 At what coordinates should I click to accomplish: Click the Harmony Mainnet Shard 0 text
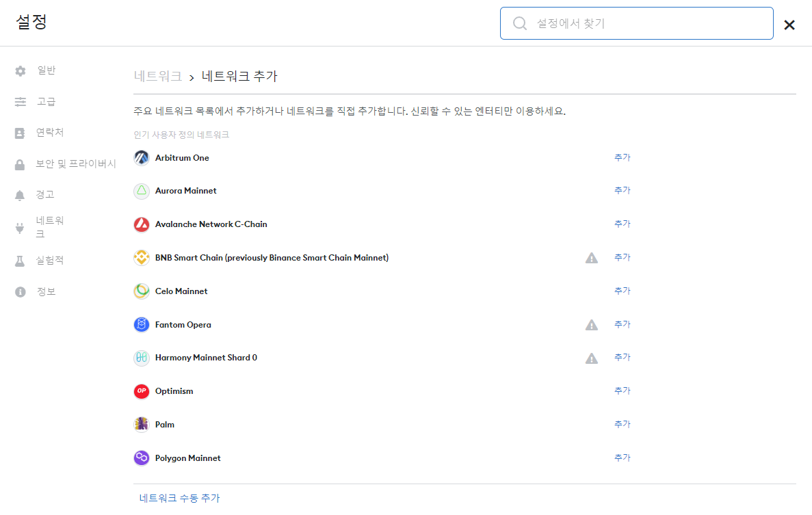pos(206,358)
